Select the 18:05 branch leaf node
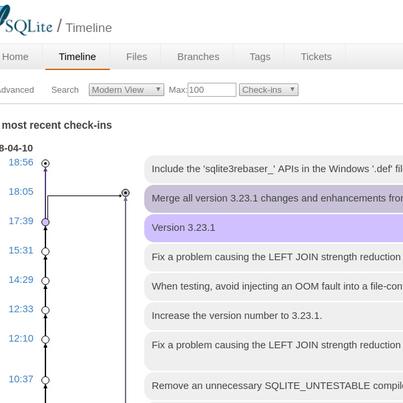This screenshot has height=403, width=403. [x=125, y=193]
